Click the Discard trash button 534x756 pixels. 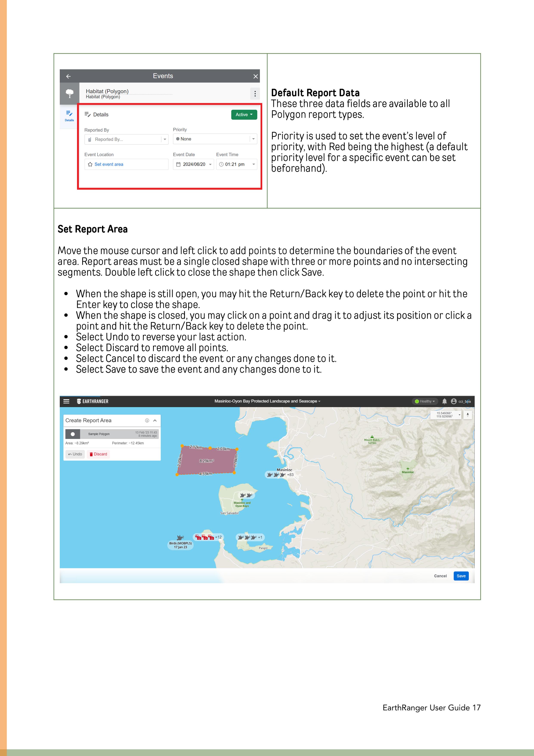[x=98, y=454]
